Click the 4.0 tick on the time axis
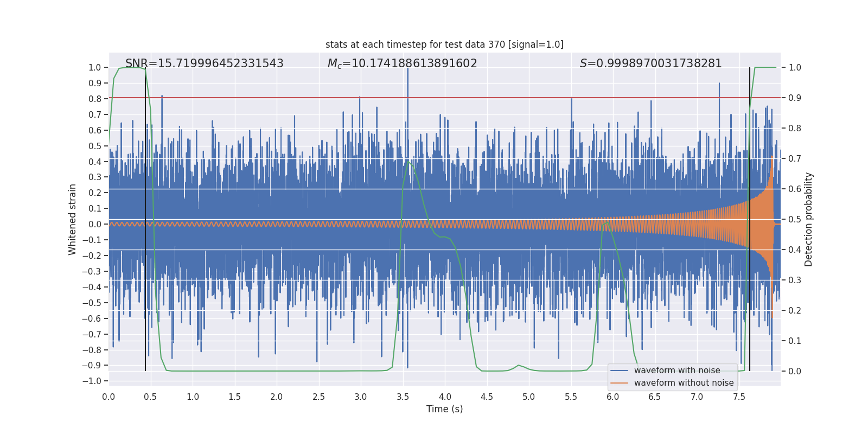Viewport: 868px width, 434px height. click(445, 397)
